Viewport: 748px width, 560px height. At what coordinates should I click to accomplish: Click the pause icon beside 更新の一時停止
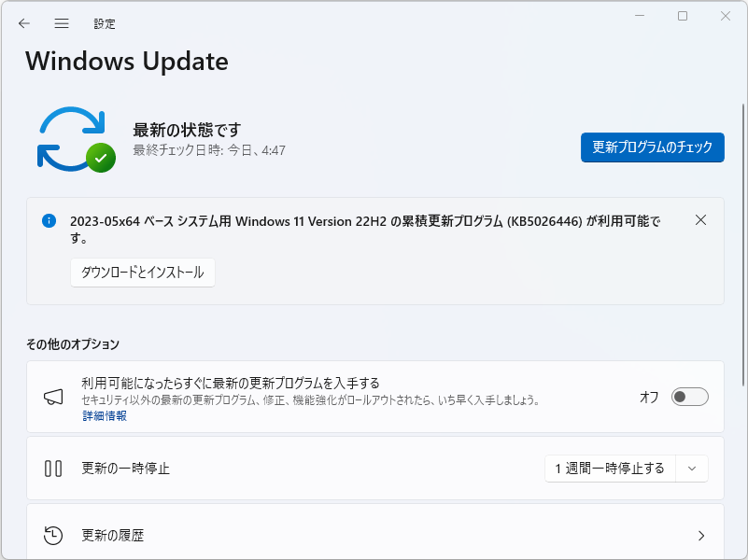click(53, 469)
